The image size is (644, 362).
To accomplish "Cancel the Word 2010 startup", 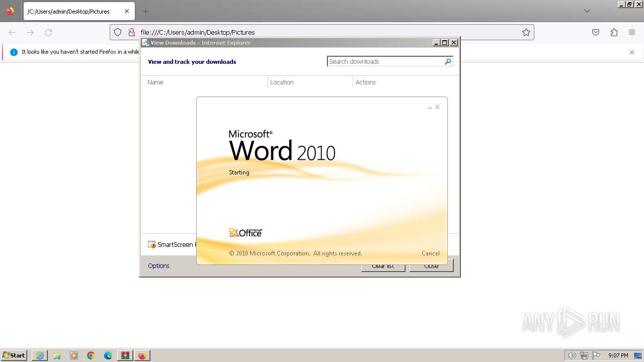I will tap(431, 253).
